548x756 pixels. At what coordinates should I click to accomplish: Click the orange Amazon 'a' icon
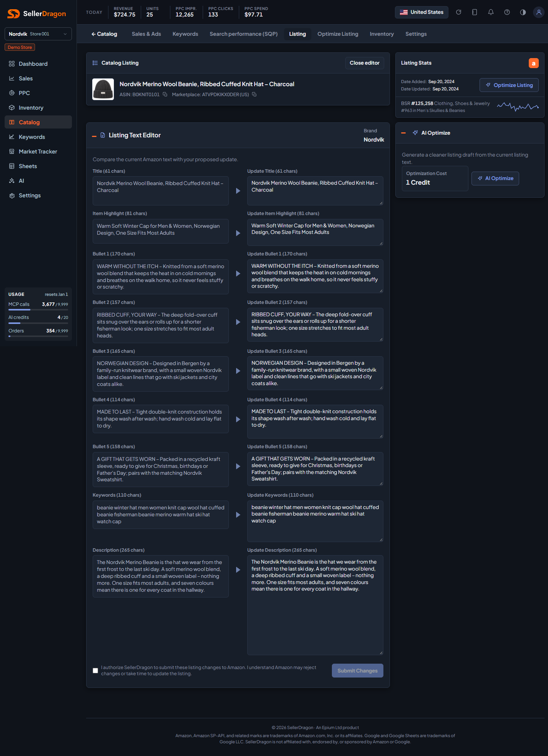tap(534, 63)
